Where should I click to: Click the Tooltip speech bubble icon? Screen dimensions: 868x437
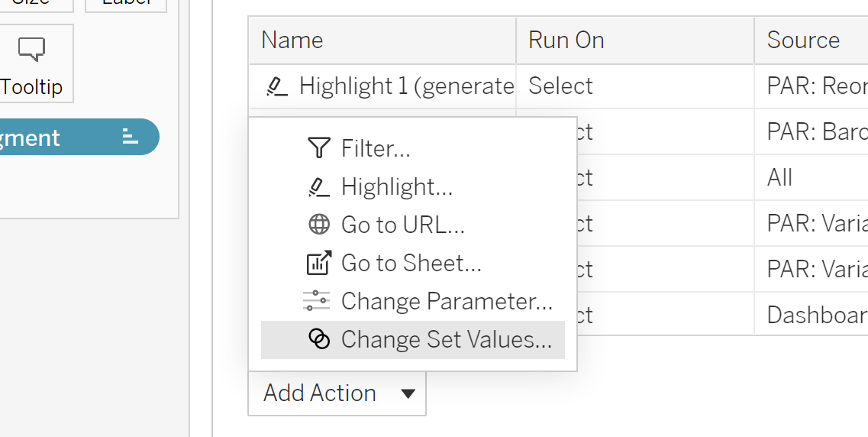pos(31,50)
